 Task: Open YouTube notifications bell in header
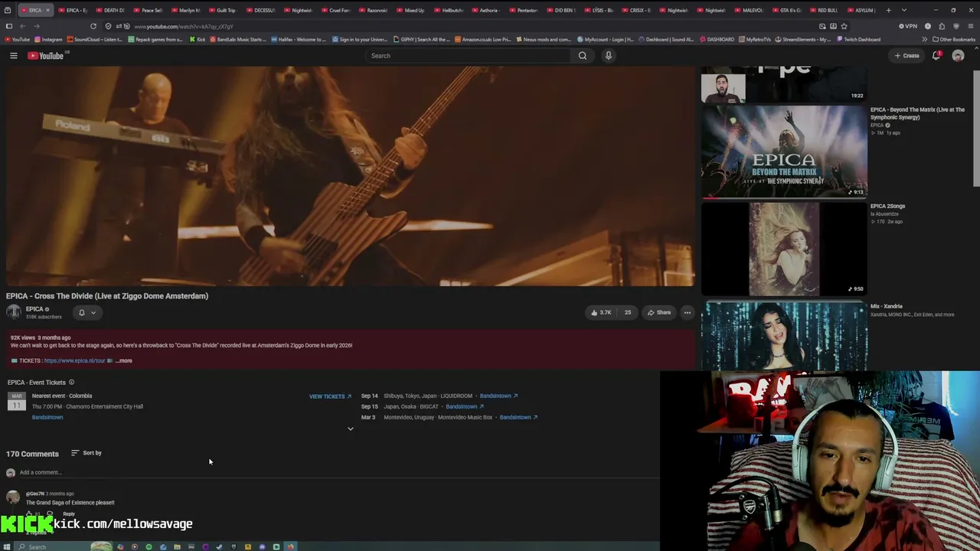click(x=936, y=56)
